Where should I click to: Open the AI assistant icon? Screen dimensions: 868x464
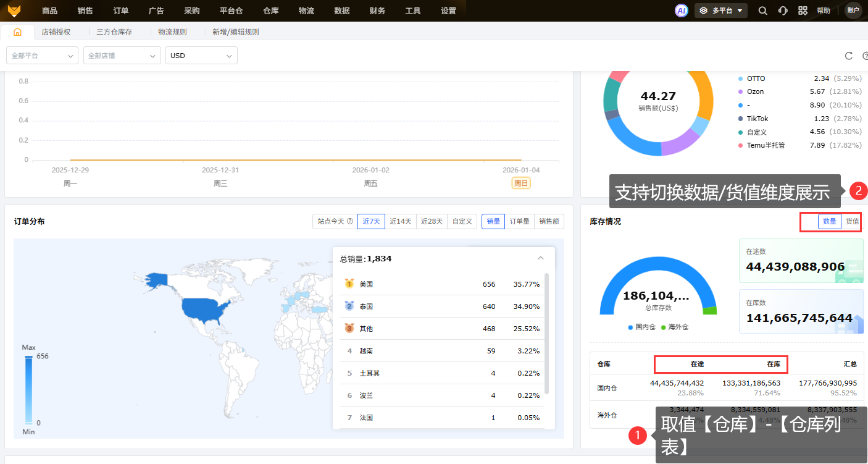[682, 11]
